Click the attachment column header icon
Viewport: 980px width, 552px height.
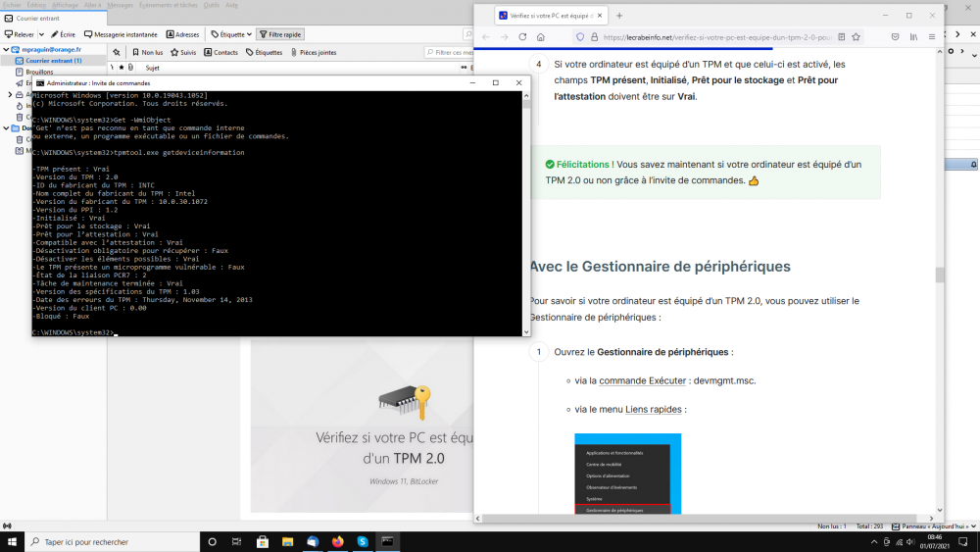point(130,68)
